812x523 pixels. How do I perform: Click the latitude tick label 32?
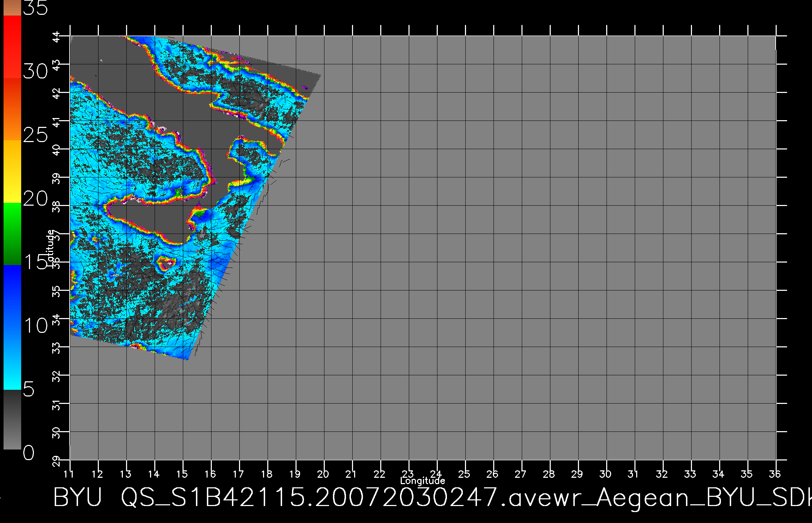point(57,376)
